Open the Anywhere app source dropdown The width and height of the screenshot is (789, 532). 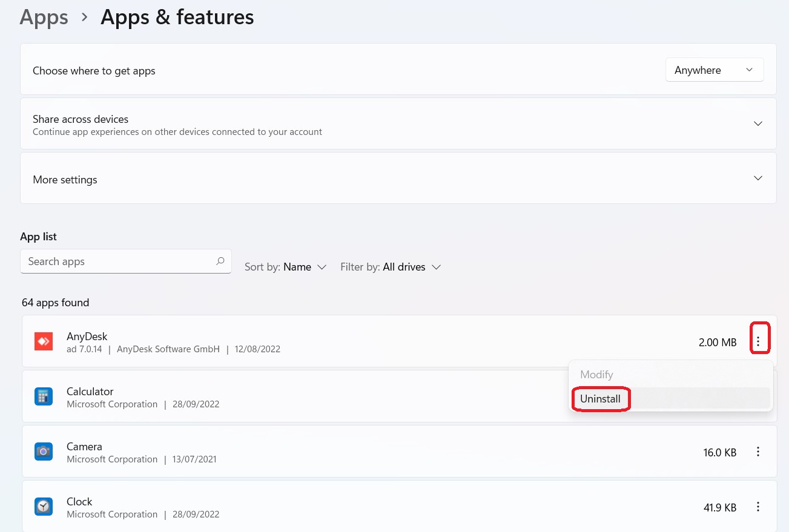(714, 70)
